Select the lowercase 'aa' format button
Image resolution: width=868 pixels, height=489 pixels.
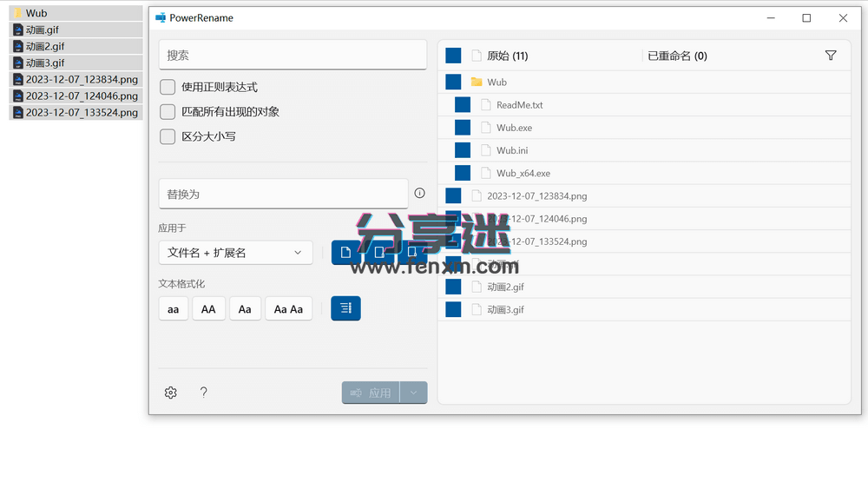click(x=174, y=308)
